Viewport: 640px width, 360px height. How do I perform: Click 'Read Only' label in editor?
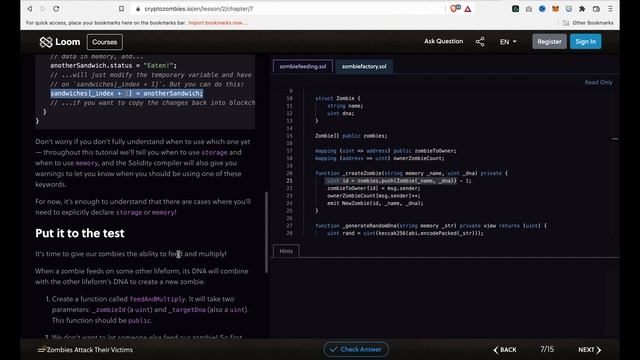click(x=598, y=82)
